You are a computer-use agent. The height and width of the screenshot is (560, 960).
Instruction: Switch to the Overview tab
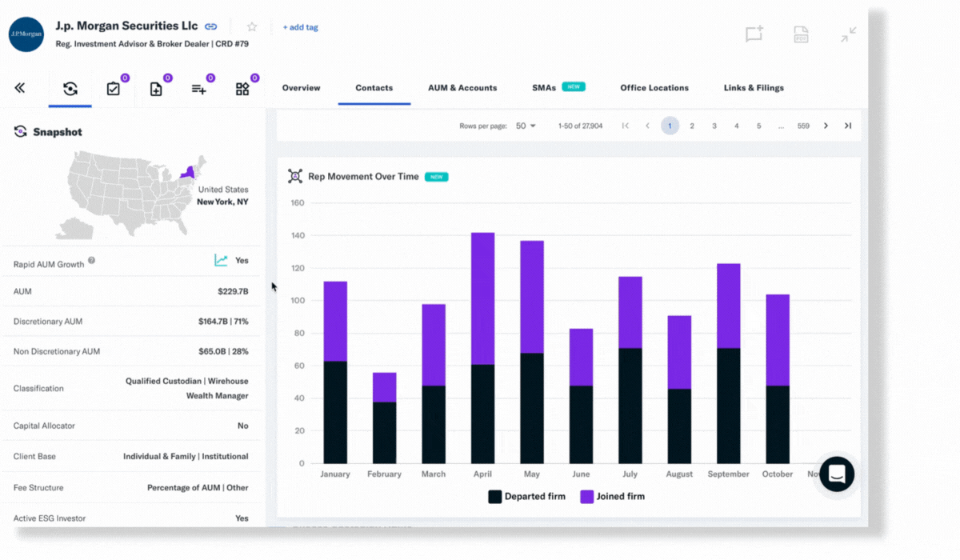pos(301,88)
